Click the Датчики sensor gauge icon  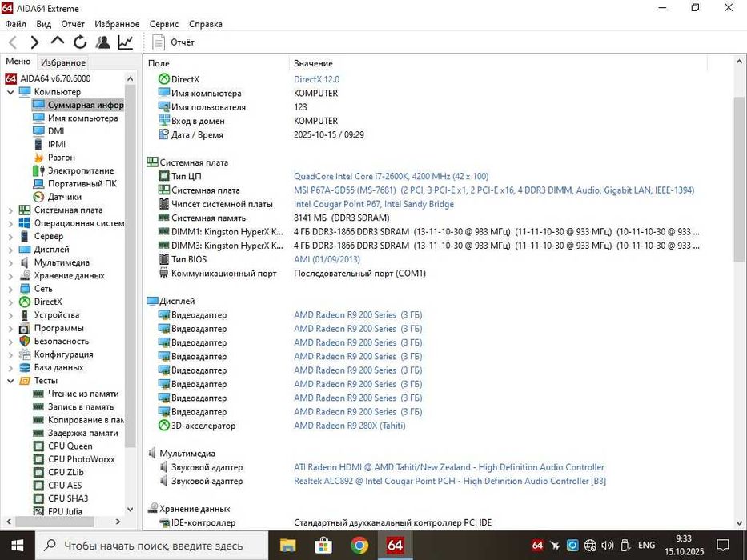[x=38, y=197]
